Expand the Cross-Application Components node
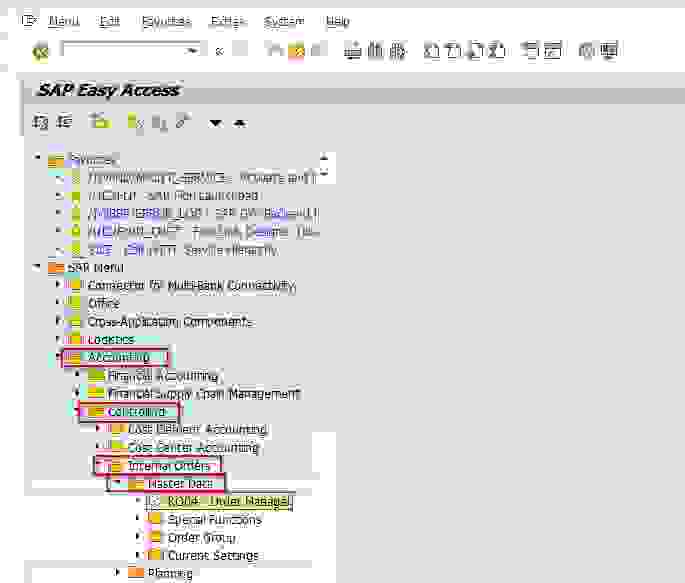The image size is (685, 583). [x=58, y=321]
